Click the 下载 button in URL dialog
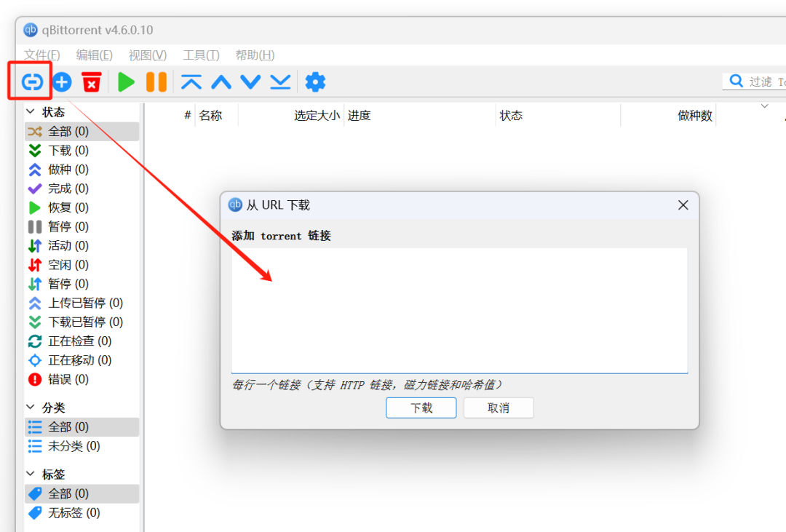Image resolution: width=786 pixels, height=532 pixels. click(x=421, y=408)
